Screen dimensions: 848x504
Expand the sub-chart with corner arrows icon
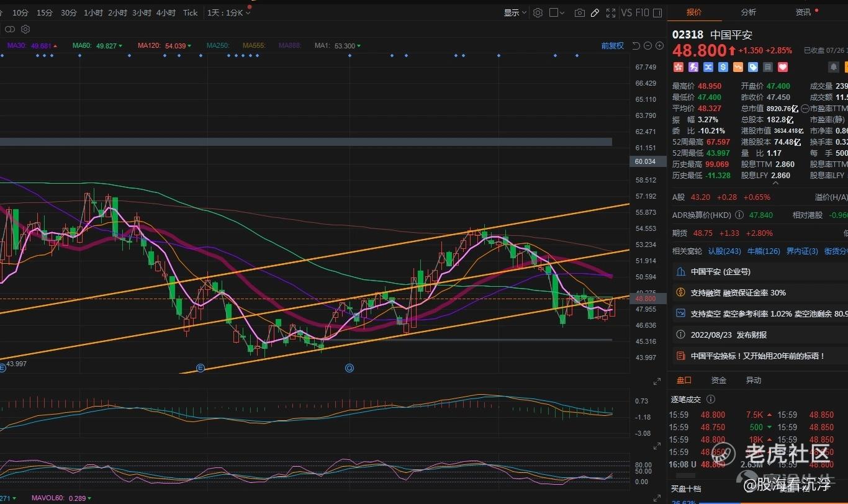point(657,381)
